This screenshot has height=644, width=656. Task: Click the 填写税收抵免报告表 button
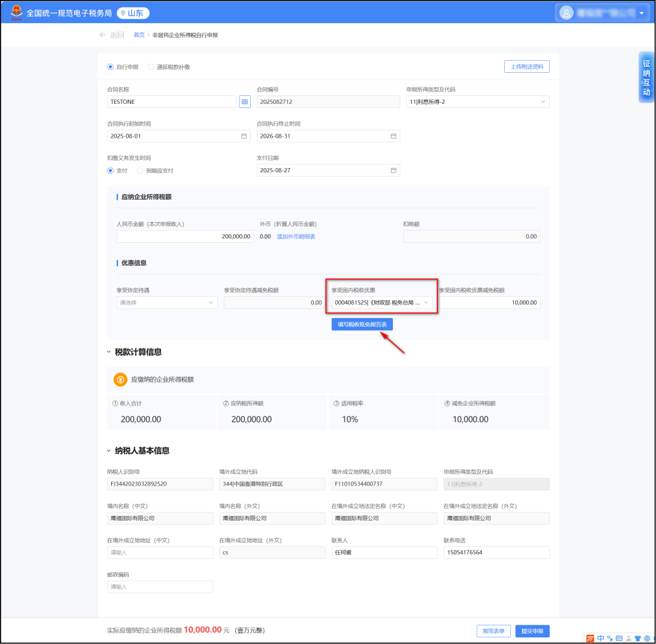362,324
